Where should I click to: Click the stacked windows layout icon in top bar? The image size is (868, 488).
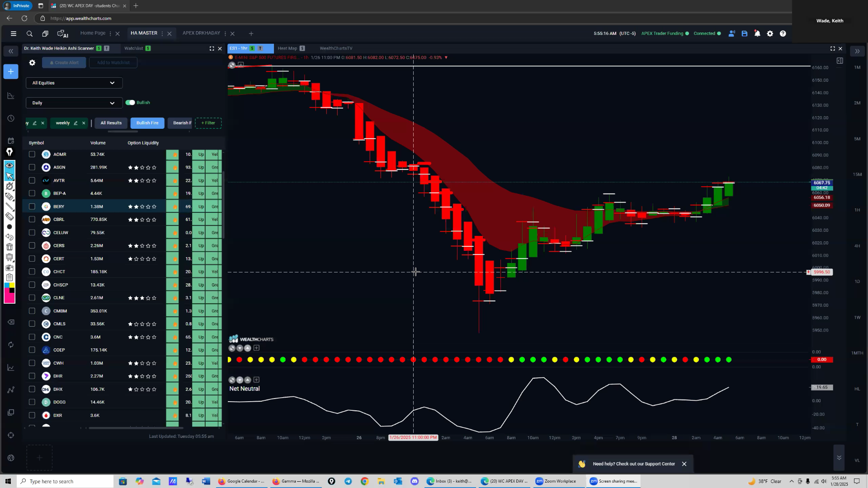pyautogui.click(x=45, y=33)
